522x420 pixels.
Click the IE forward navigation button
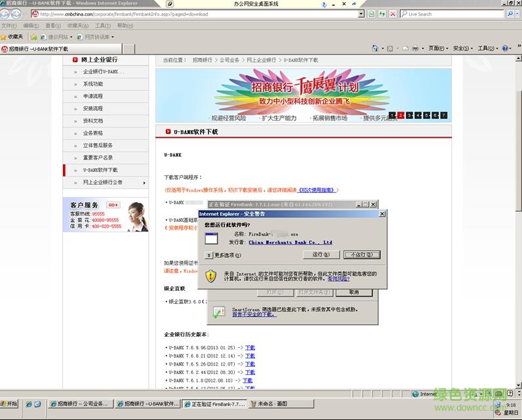(16, 14)
